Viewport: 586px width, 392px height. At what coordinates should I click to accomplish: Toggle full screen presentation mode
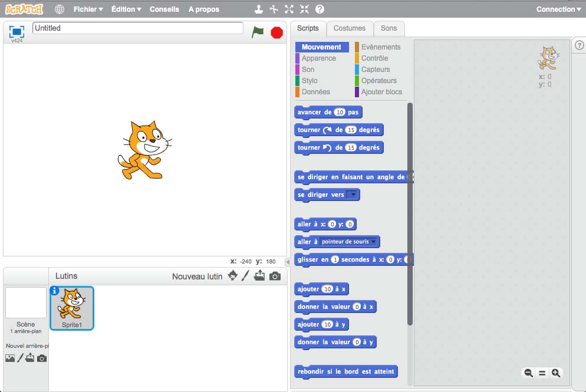click(x=17, y=31)
